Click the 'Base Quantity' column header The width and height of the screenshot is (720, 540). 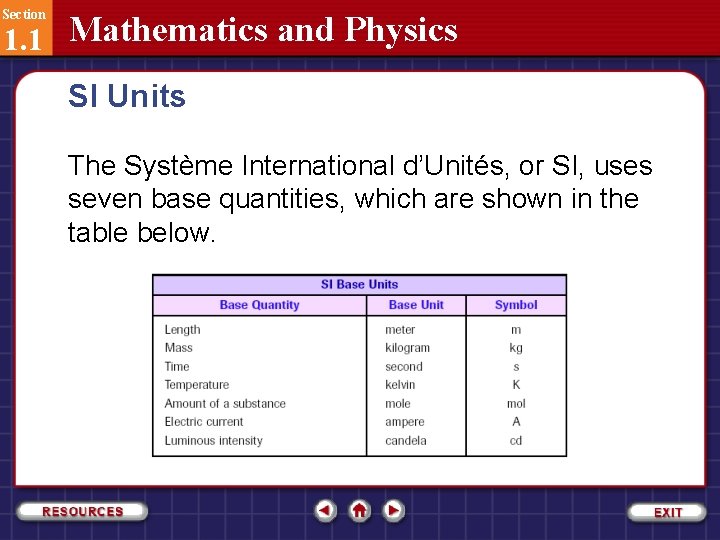pyautogui.click(x=259, y=305)
